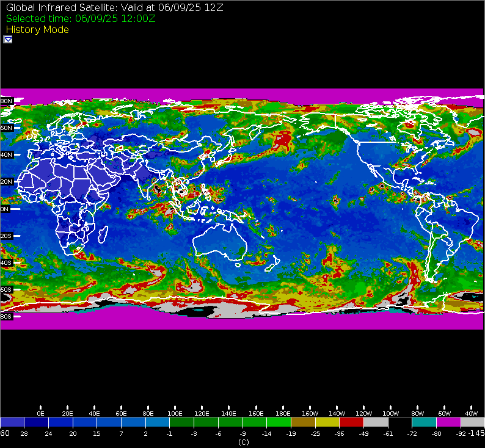Click the brown legend swatch between -19 and -25

point(303,422)
